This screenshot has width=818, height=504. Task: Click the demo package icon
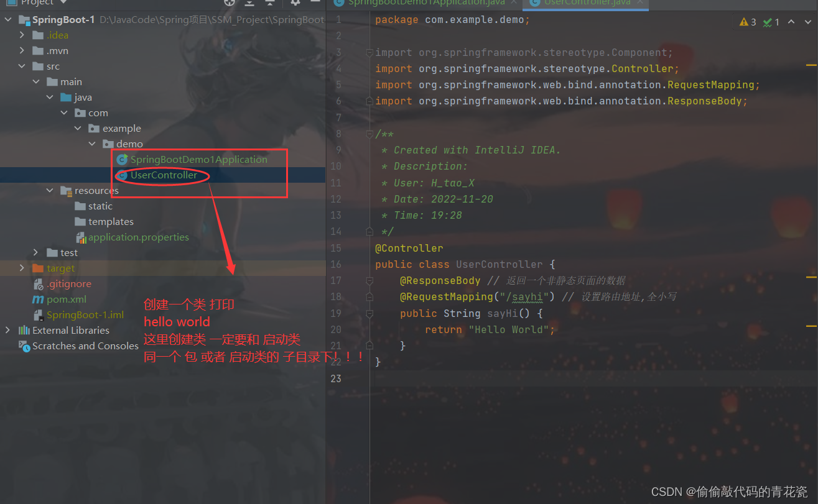pyautogui.click(x=108, y=144)
